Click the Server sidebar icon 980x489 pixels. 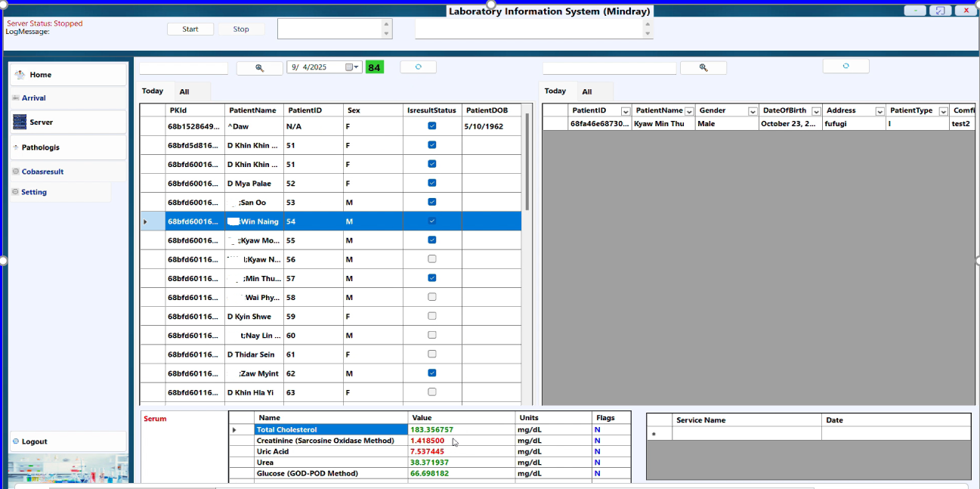(x=20, y=122)
